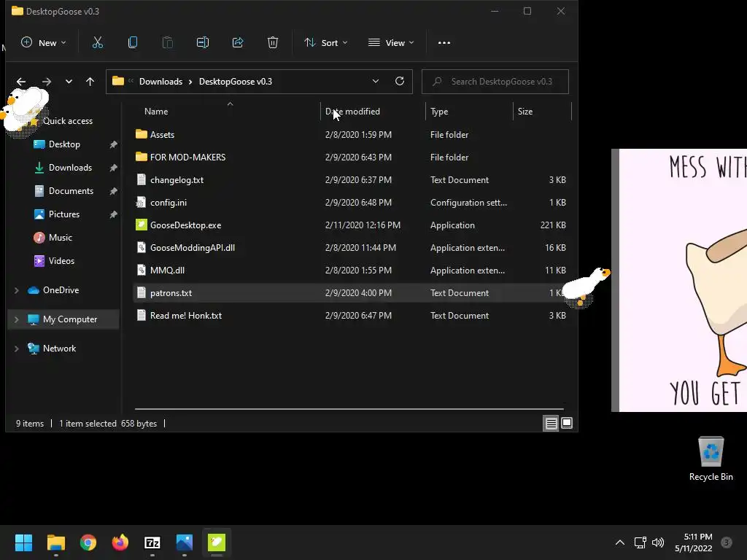Viewport: 747px width, 560px height.
Task: Open 7-Zip from taskbar
Action: [x=152, y=542]
